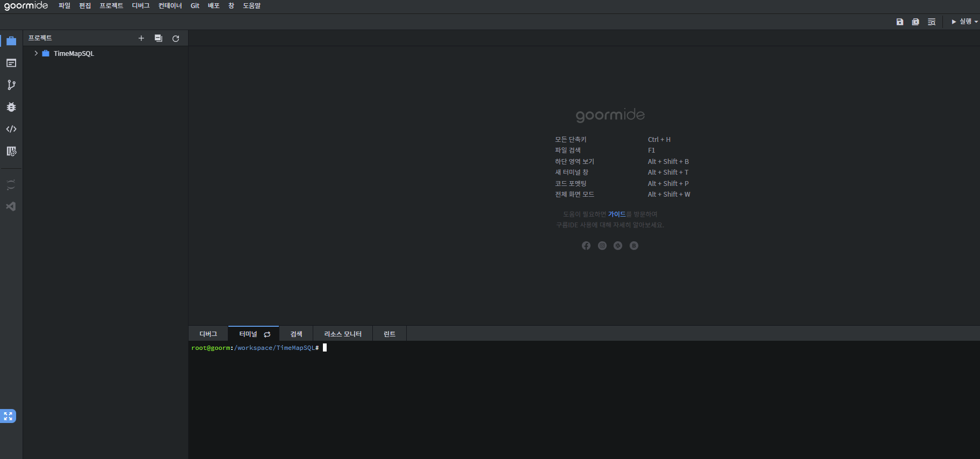Open the 디버그 menu
The height and width of the screenshot is (459, 980).
coord(141,6)
